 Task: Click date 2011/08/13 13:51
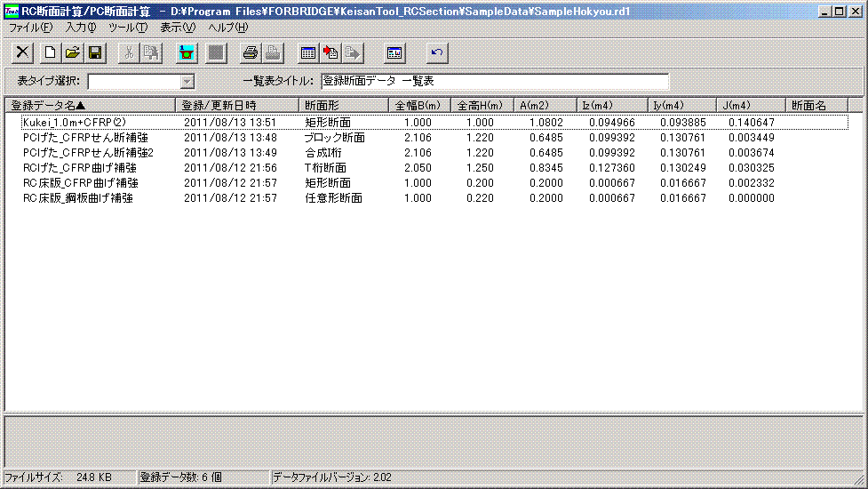coord(230,123)
